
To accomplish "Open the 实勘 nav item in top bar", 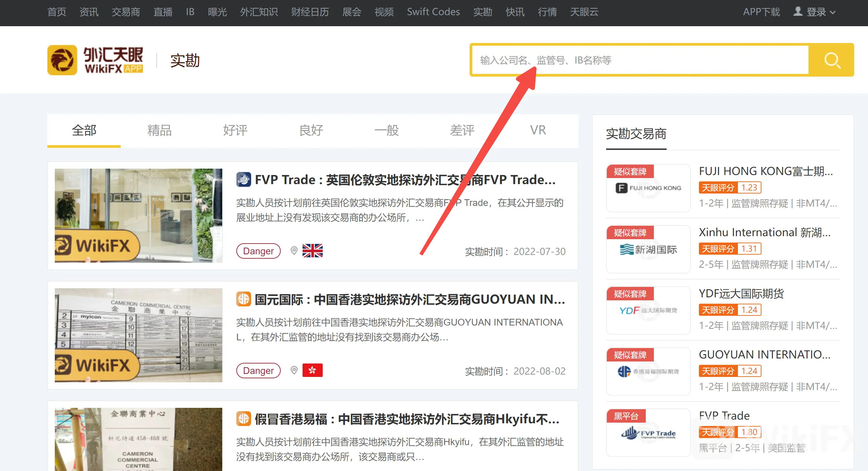I will coord(482,12).
